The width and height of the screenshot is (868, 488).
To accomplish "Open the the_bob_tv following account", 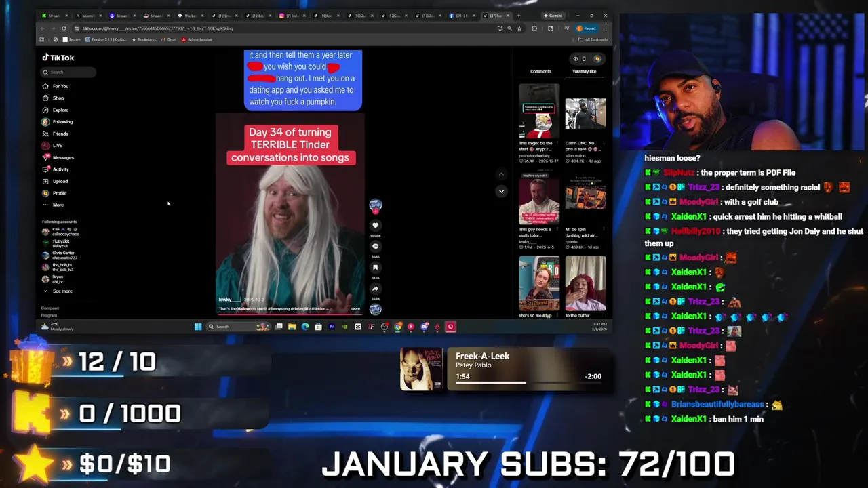I will [x=58, y=267].
